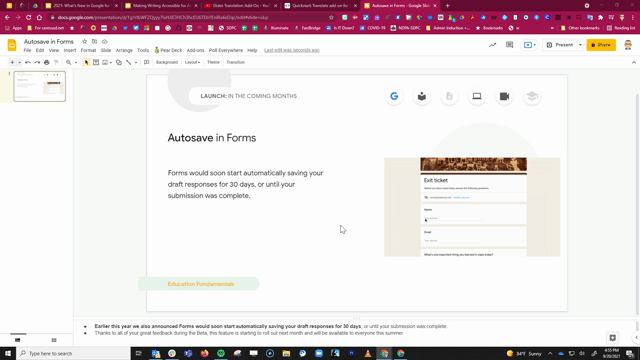Expand the new slide layout dropdown arrow

point(19,62)
